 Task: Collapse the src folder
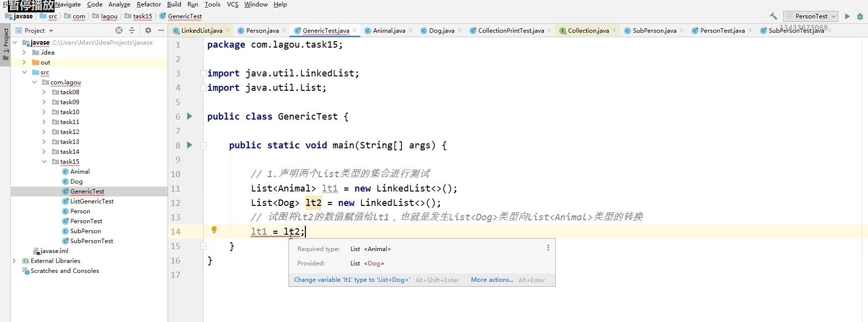(24, 72)
